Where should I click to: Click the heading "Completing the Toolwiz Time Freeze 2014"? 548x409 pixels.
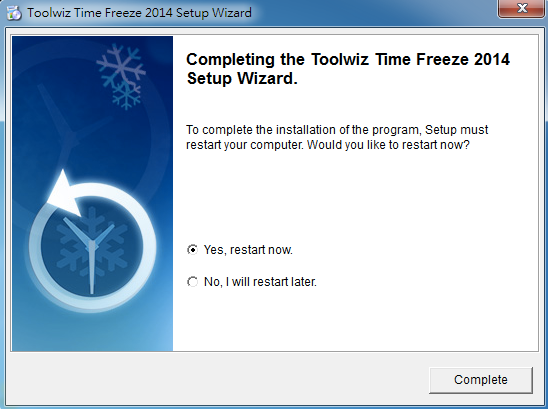click(x=348, y=59)
